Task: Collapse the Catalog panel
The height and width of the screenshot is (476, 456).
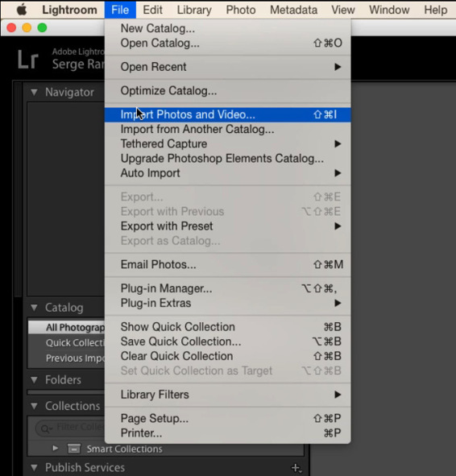Action: 35,308
